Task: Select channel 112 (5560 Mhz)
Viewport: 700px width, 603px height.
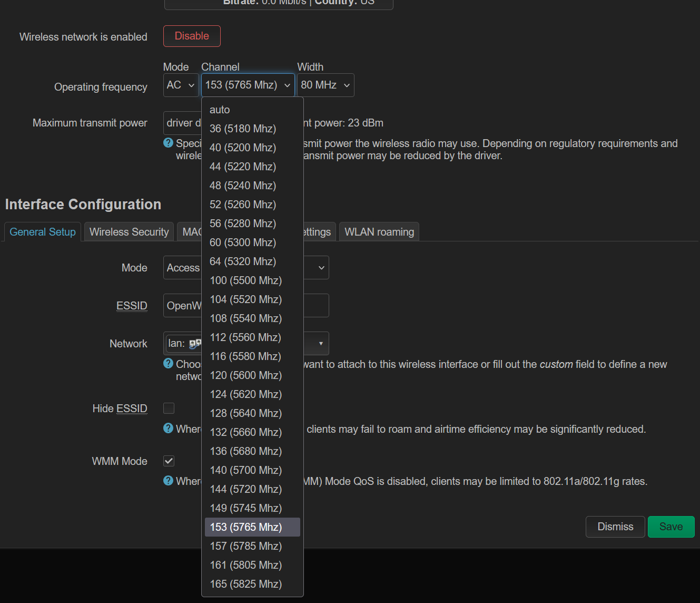Action: (x=252, y=337)
